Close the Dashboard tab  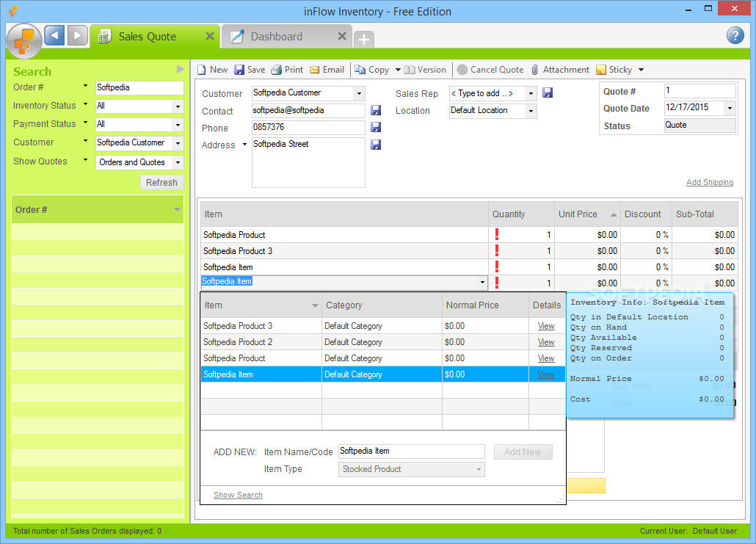point(342,36)
